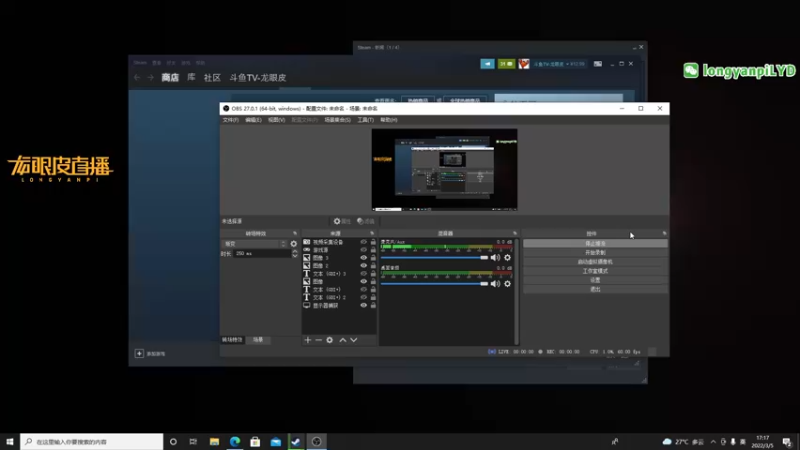The width and height of the screenshot is (800, 450).
Task: Toggle visibility of 图像 2 source
Action: coord(363,266)
